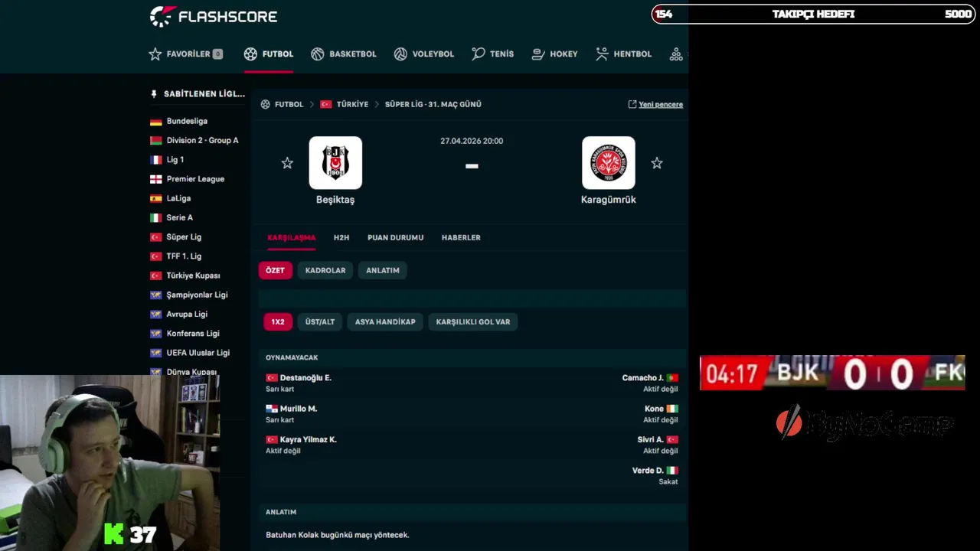Click the Futbol breadcrumb link
The width and height of the screenshot is (980, 551).
[x=289, y=104]
